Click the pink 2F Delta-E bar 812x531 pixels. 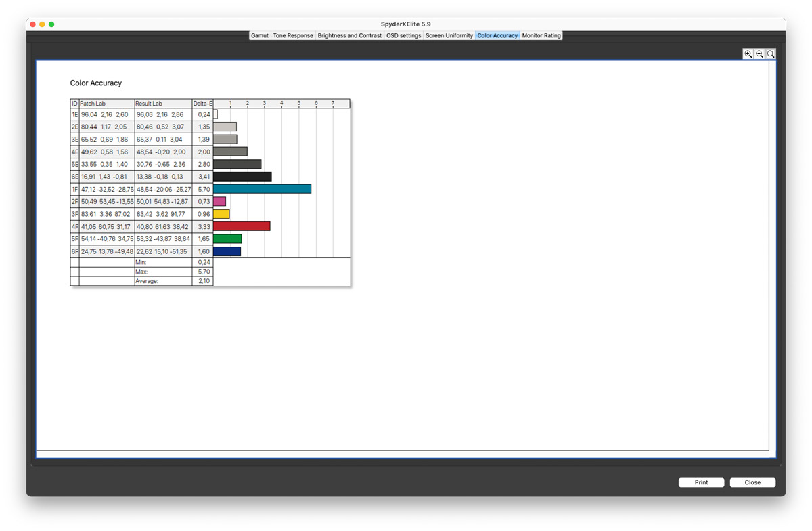click(219, 201)
